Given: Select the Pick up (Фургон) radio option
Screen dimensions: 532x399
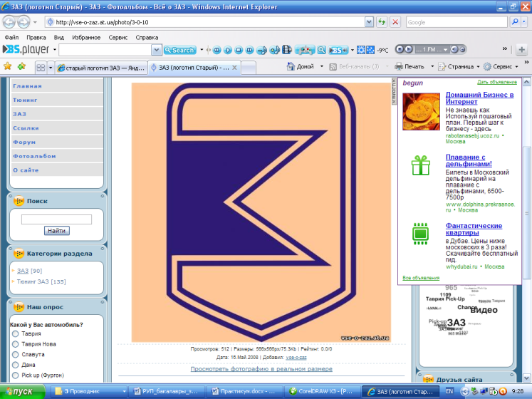Looking at the screenshot, I should coord(15,375).
